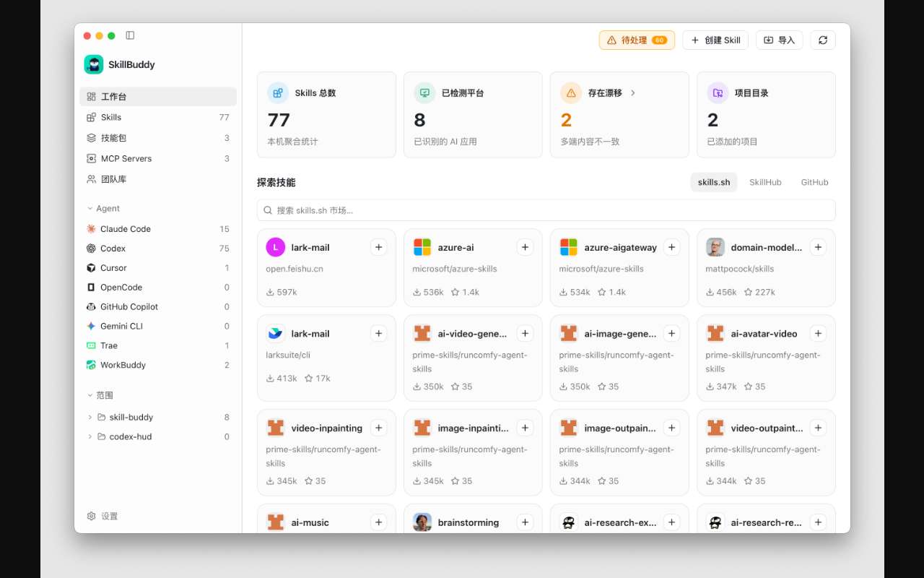The width and height of the screenshot is (924, 578).
Task: Click larksuite/cli repository text
Action: click(289, 355)
